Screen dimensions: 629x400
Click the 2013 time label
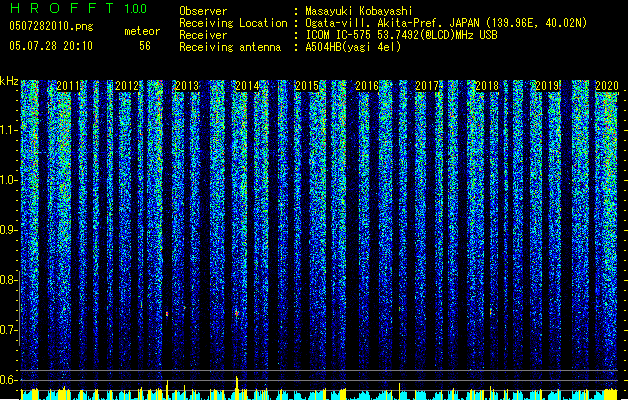coord(187,86)
